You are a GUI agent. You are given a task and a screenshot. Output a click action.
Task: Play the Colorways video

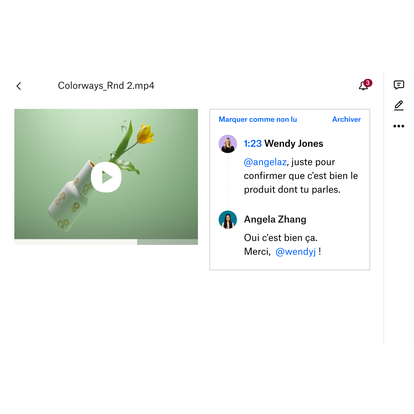106,177
